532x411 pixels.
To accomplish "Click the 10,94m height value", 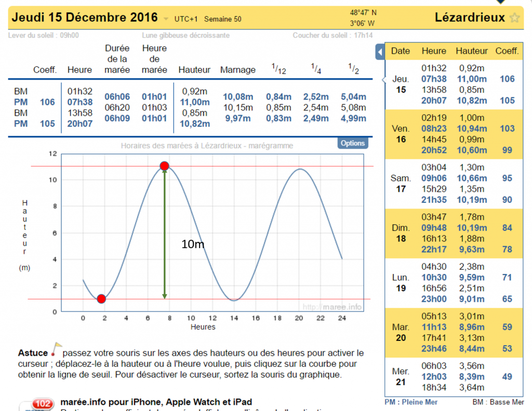I will [472, 129].
